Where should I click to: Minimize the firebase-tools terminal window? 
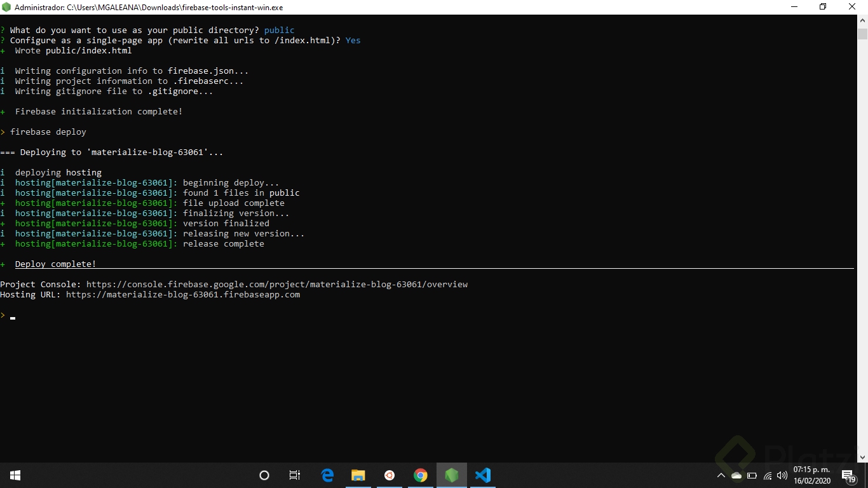pos(794,7)
